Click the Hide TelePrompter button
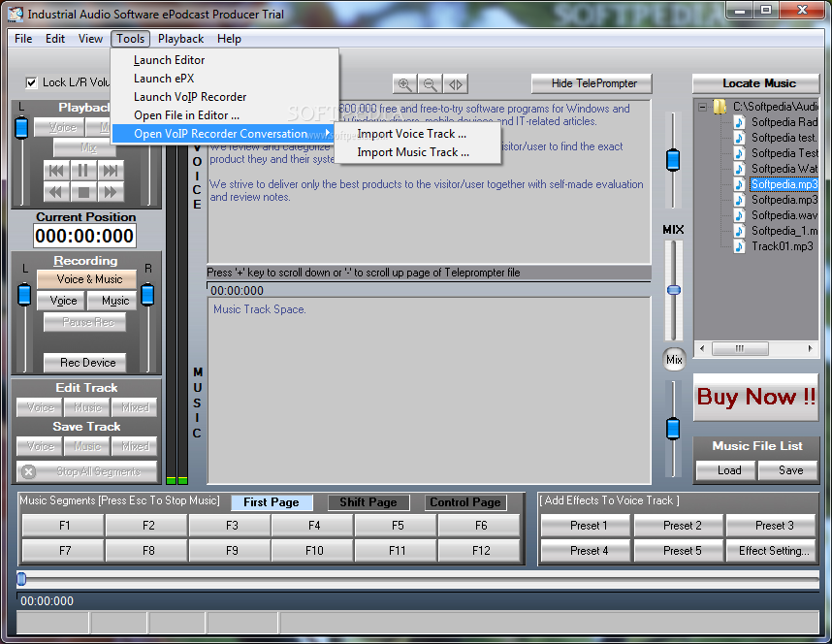The width and height of the screenshot is (832, 644). pyautogui.click(x=592, y=83)
